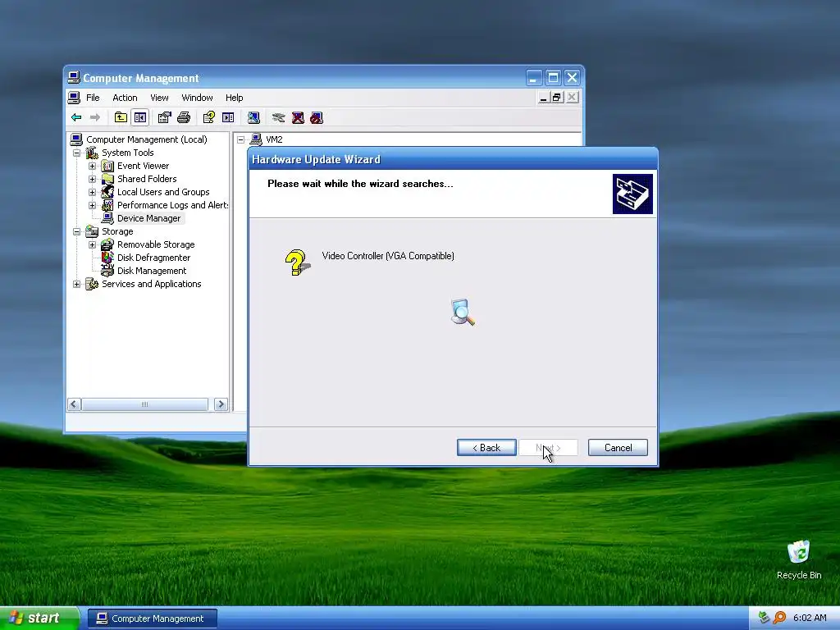Select Services and Applications in tree

pos(152,284)
